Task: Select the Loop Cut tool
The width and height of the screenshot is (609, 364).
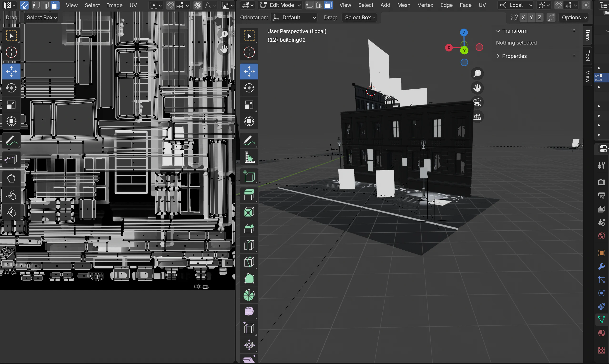Action: [249, 245]
